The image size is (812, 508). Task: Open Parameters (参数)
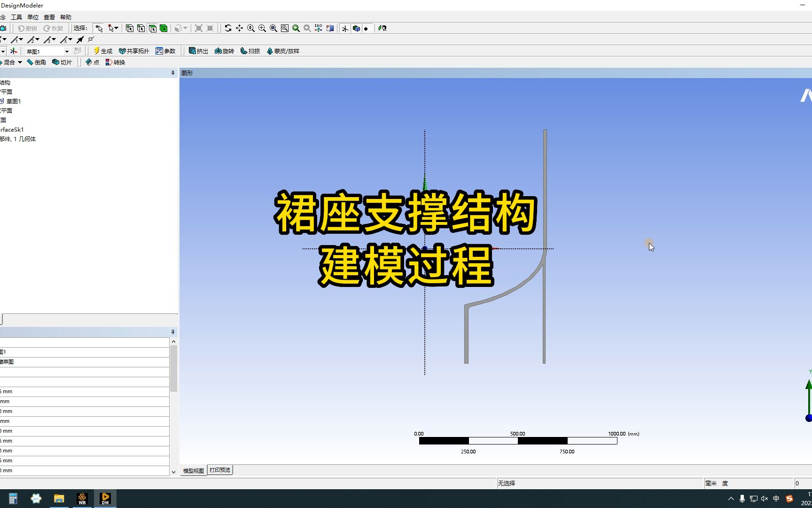tap(165, 51)
